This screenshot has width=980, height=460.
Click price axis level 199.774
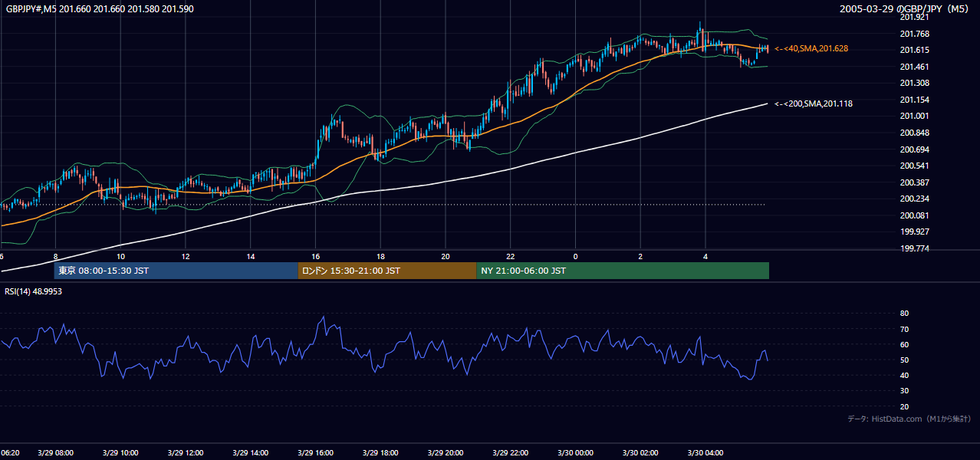(x=914, y=248)
